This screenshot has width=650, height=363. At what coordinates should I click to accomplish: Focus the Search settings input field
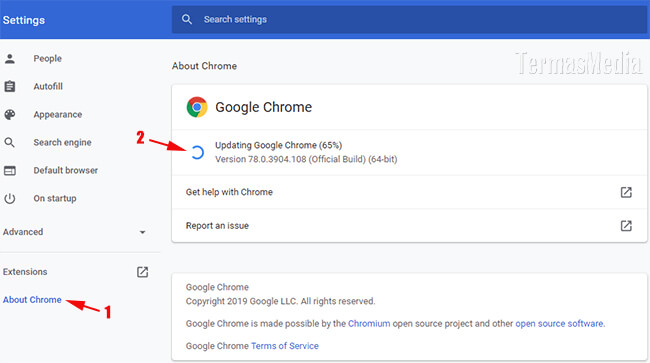[409, 19]
